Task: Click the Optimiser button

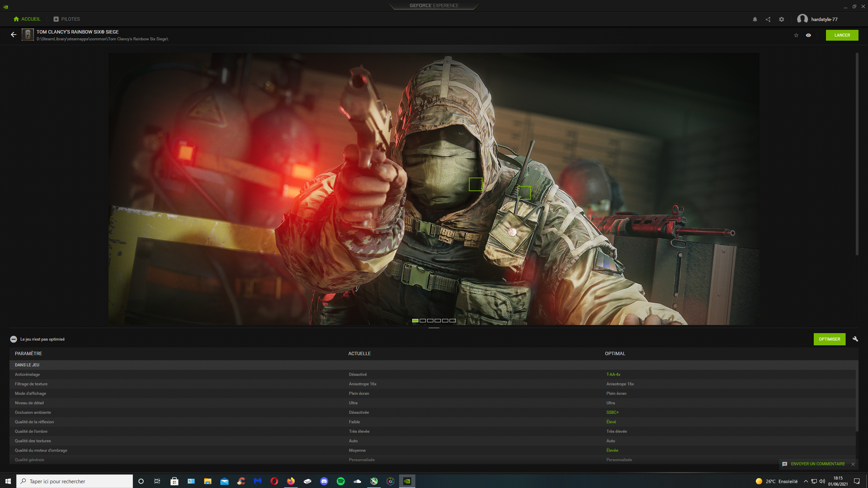Action: [829, 339]
